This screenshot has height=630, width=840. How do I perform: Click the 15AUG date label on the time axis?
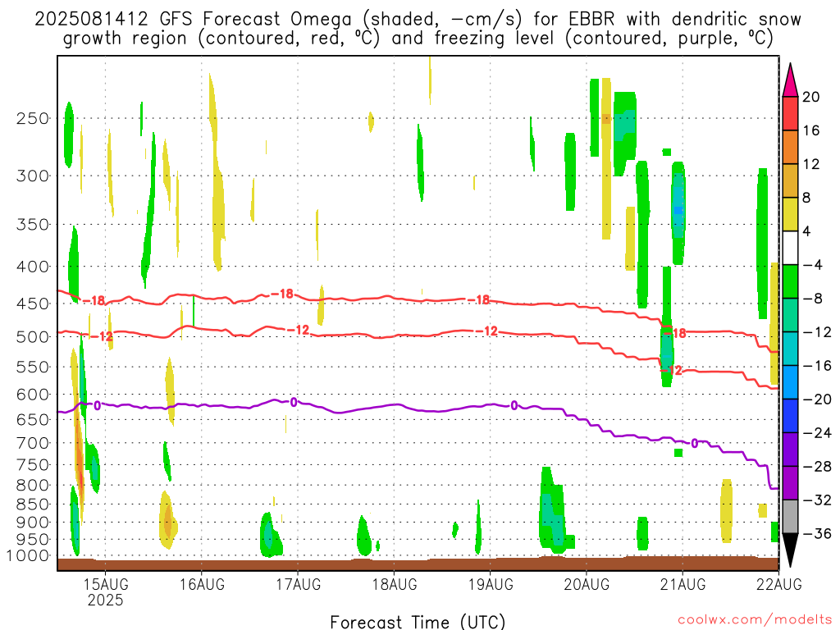tap(106, 583)
